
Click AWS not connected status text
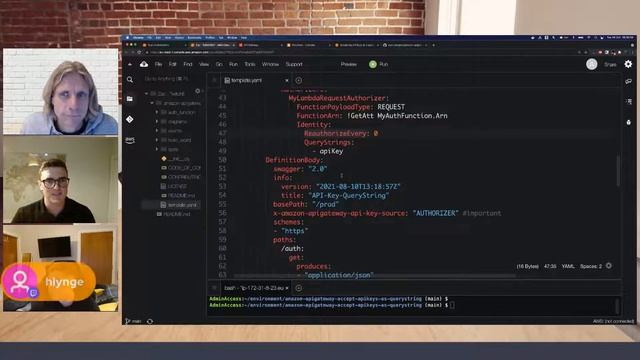613,321
